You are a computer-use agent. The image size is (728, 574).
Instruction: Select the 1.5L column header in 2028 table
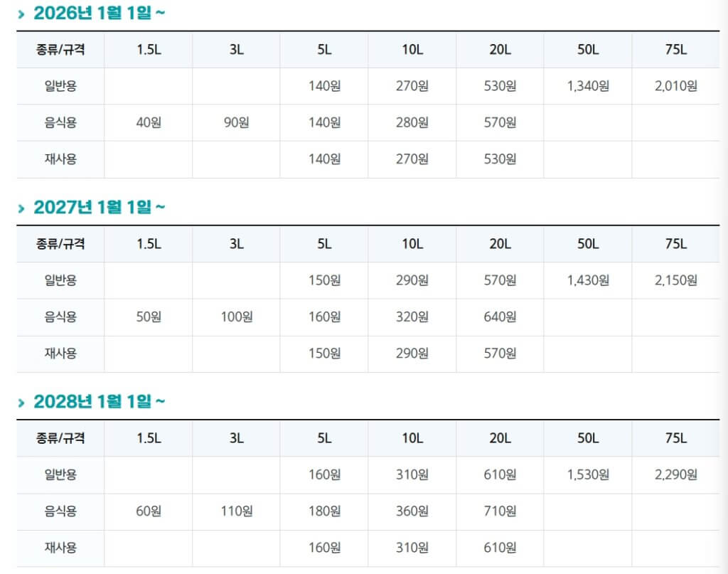point(149,438)
